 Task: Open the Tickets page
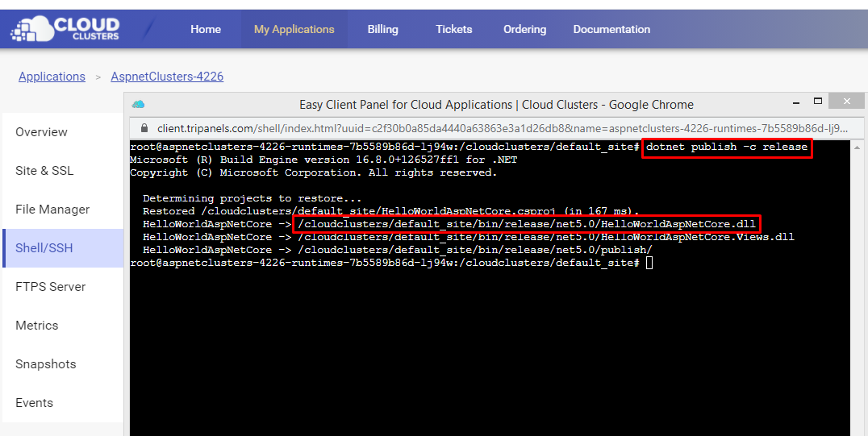tap(454, 29)
